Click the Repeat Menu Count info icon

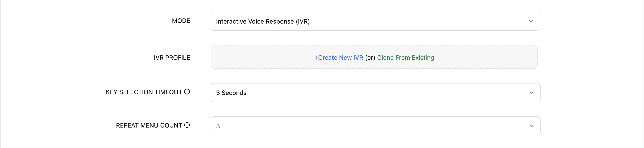click(187, 125)
